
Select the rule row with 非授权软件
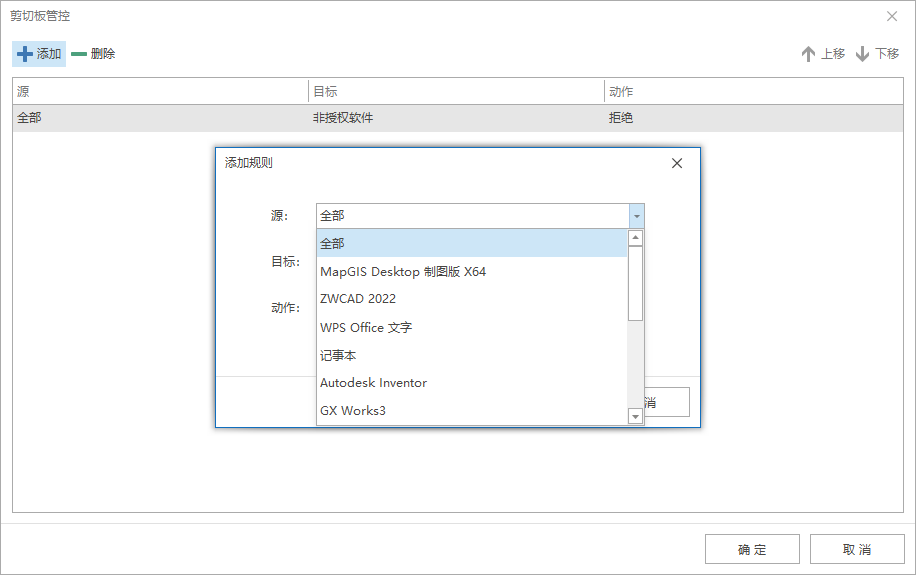(458, 118)
